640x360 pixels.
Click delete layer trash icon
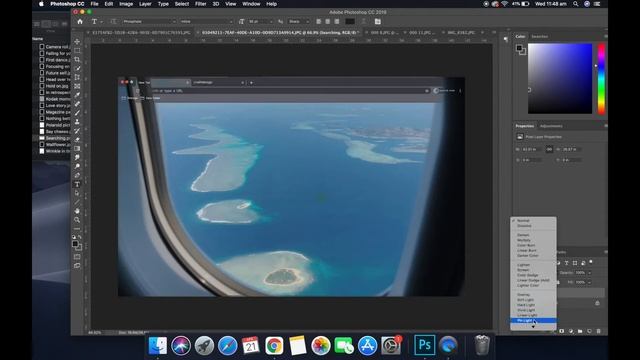[x=598, y=331]
